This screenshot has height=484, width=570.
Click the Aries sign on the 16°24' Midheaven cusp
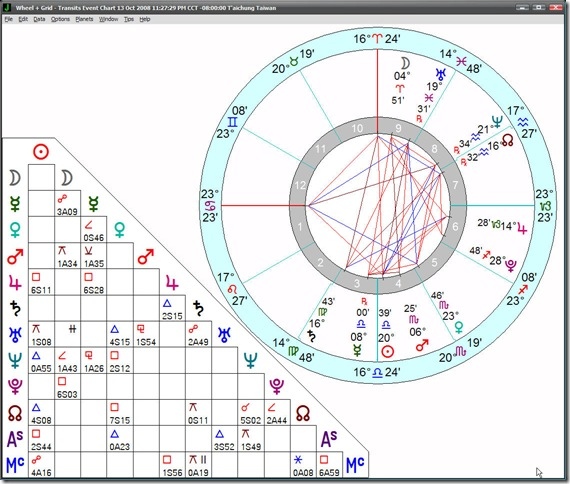(x=377, y=38)
